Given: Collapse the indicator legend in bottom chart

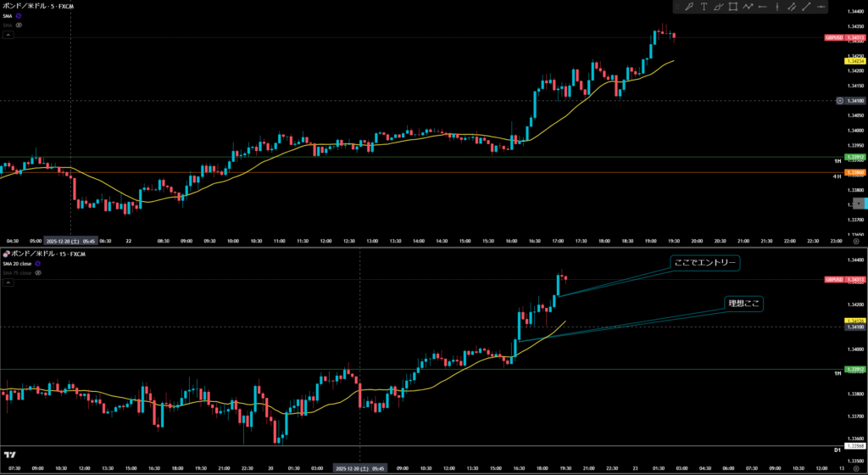Looking at the screenshot, I should click(x=7, y=283).
